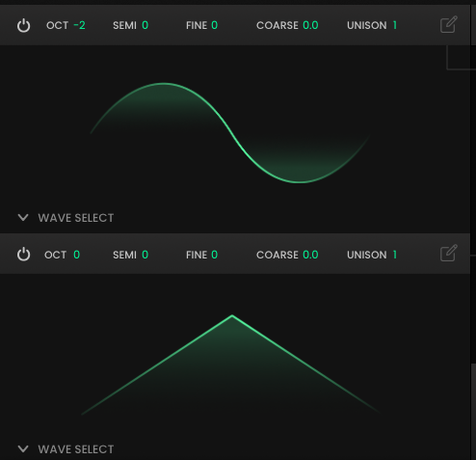Screen dimensions: 476x460
Task: Expand Wave Select under the sine waveform
Action: pyautogui.click(x=23, y=218)
